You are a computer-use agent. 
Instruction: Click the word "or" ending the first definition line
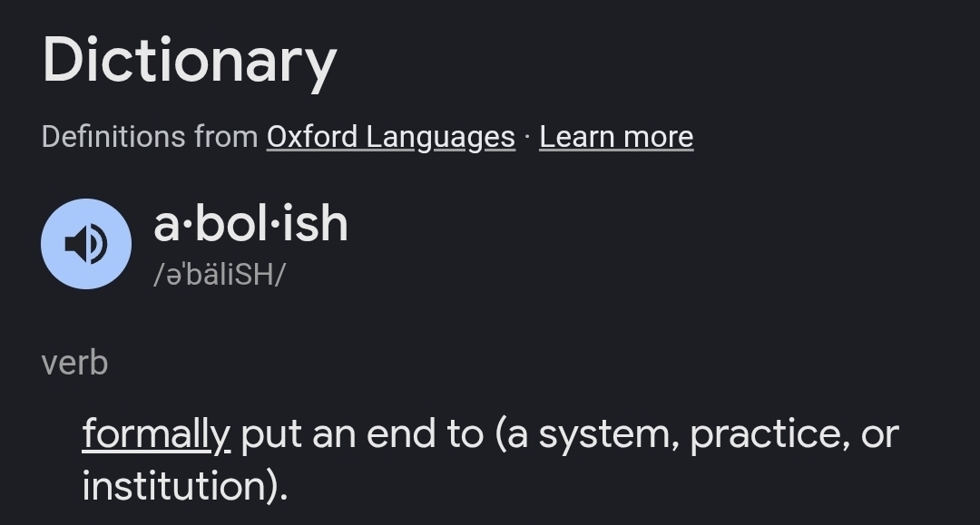pyautogui.click(x=879, y=434)
